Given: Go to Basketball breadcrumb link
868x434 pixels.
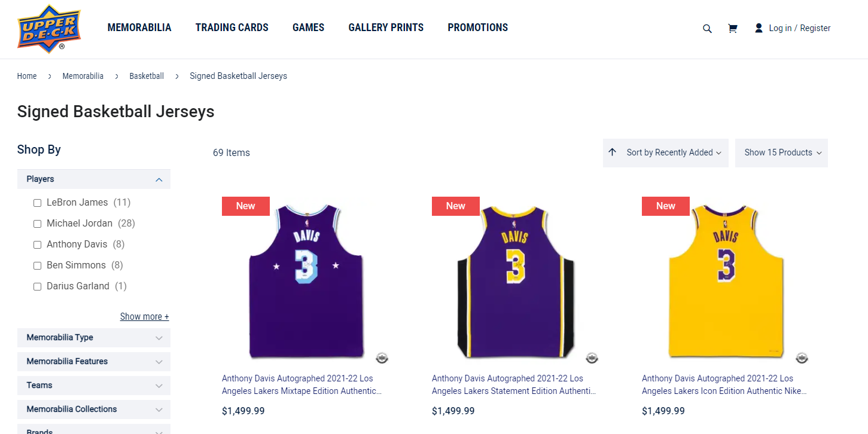Looking at the screenshot, I should point(147,76).
